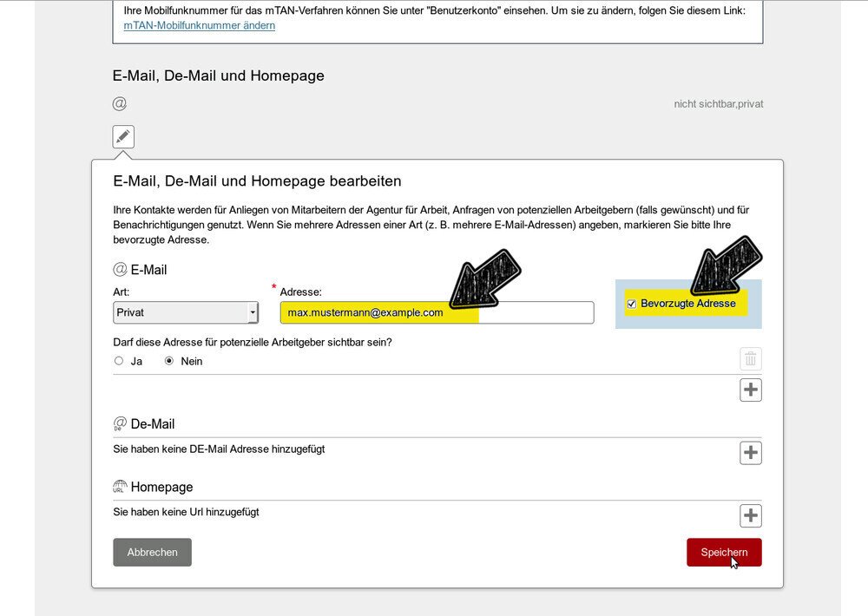Click the De-Mail section heading
This screenshot has width=868, height=616.
coord(152,424)
